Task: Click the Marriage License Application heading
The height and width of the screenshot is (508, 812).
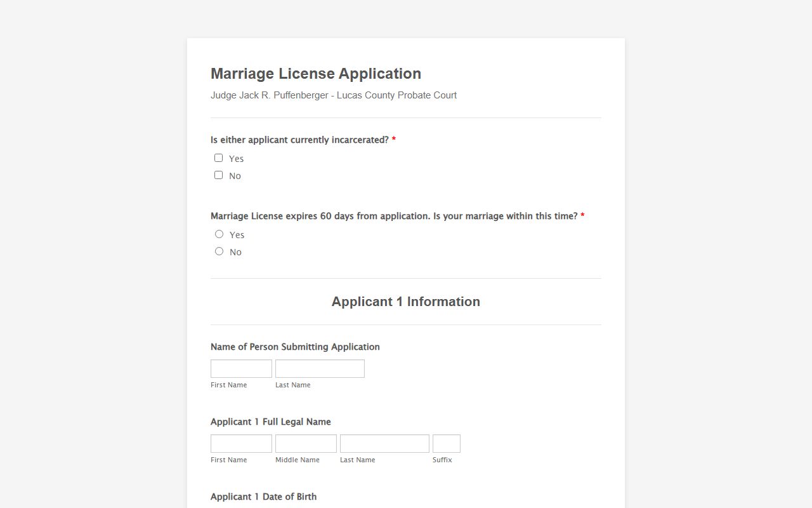Action: coord(316,74)
